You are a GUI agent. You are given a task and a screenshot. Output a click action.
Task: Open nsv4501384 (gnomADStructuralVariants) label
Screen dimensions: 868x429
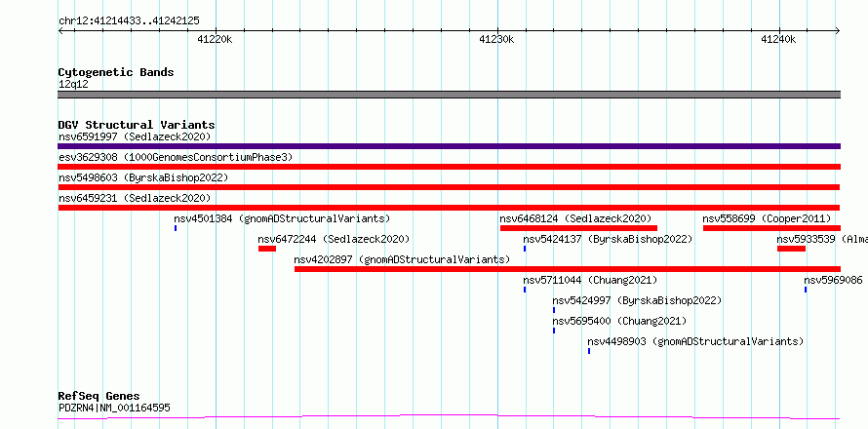[282, 218]
